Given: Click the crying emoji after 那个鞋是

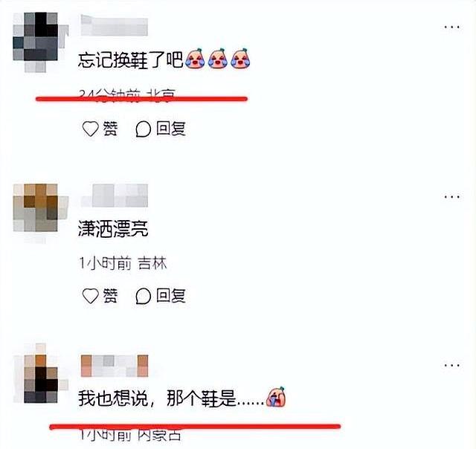Looking at the screenshot, I should click(276, 397).
